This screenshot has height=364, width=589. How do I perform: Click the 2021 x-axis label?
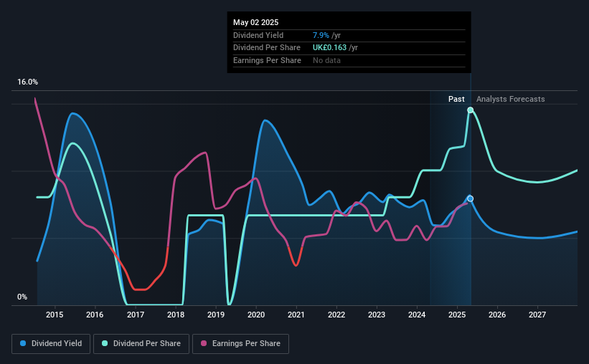tap(296, 315)
